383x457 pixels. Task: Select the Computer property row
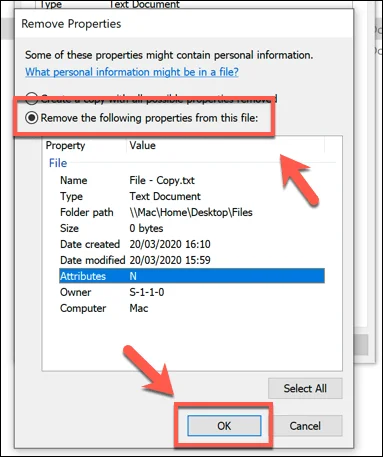(x=192, y=308)
